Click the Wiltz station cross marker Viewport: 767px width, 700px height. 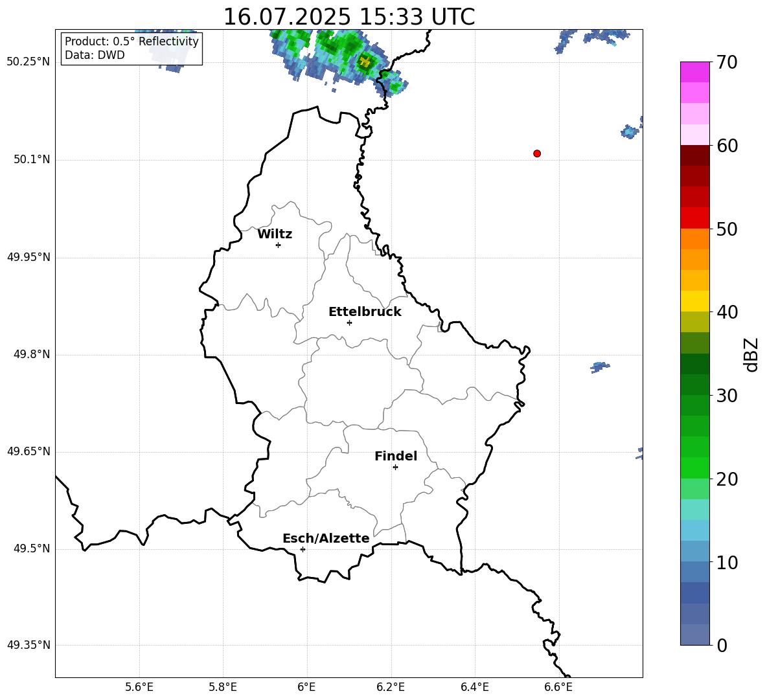tap(279, 245)
